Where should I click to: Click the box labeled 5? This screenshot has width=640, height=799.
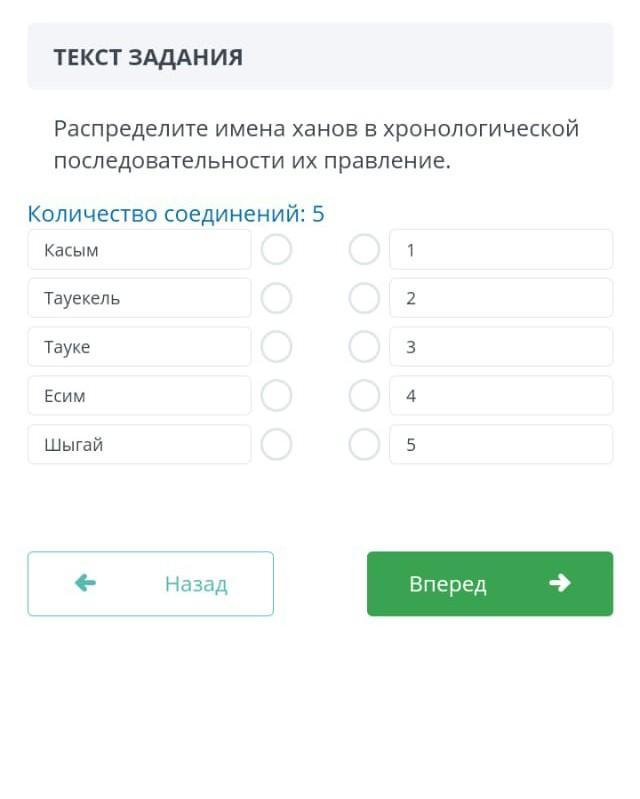pyautogui.click(x=501, y=444)
